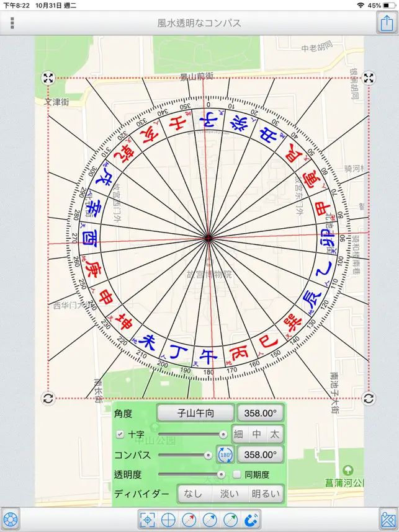Tap the 風水透明なコンパス title

tap(199, 23)
